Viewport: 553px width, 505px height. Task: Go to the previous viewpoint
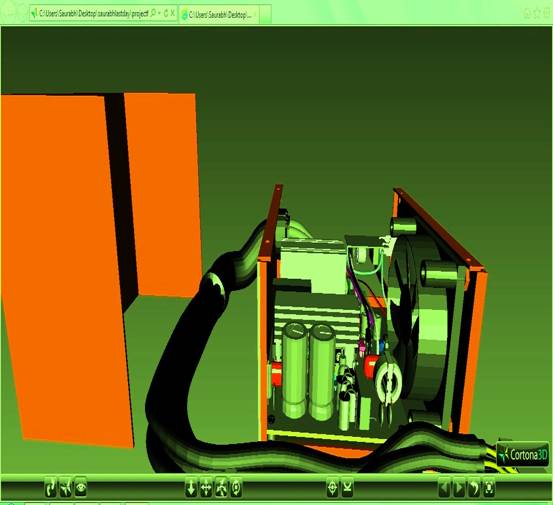pos(444,488)
